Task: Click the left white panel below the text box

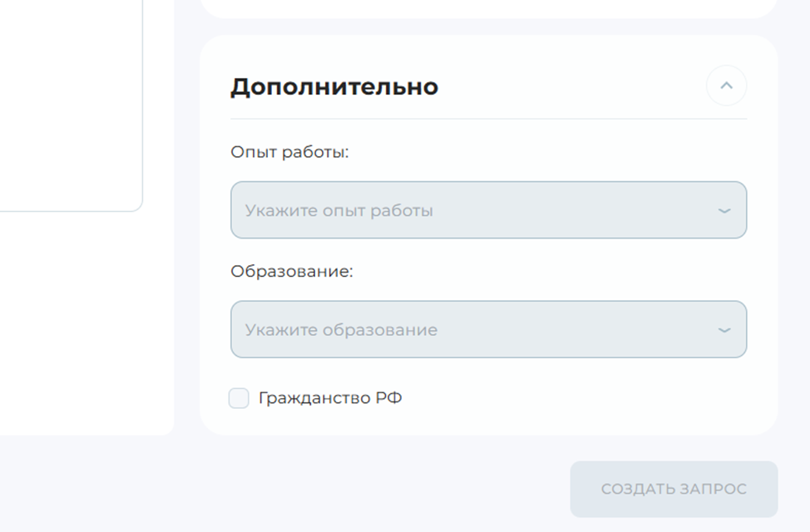Action: tap(83, 324)
